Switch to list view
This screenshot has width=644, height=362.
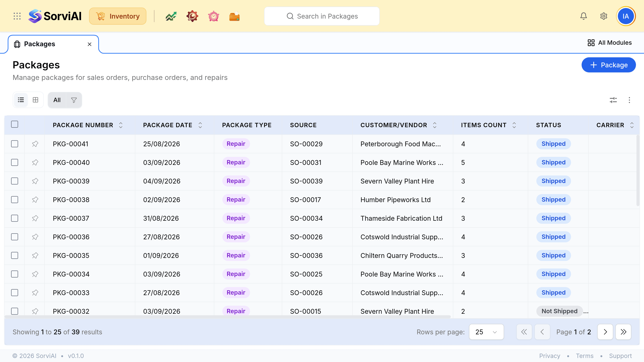[21, 100]
